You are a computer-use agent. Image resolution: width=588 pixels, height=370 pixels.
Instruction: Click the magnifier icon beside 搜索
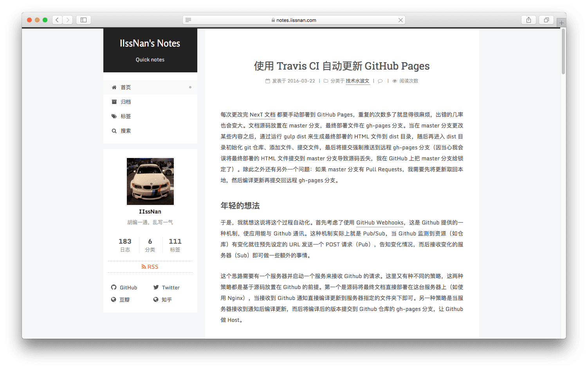click(114, 131)
